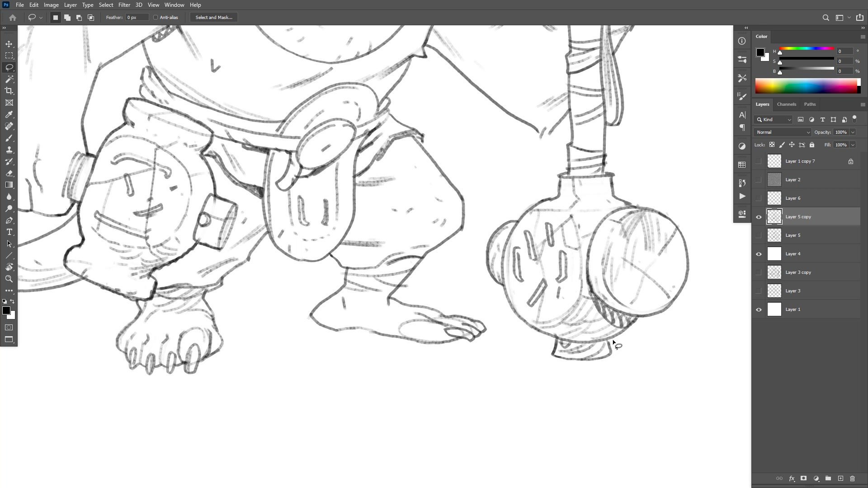Open the Filter menu
868x488 pixels.
tap(124, 5)
